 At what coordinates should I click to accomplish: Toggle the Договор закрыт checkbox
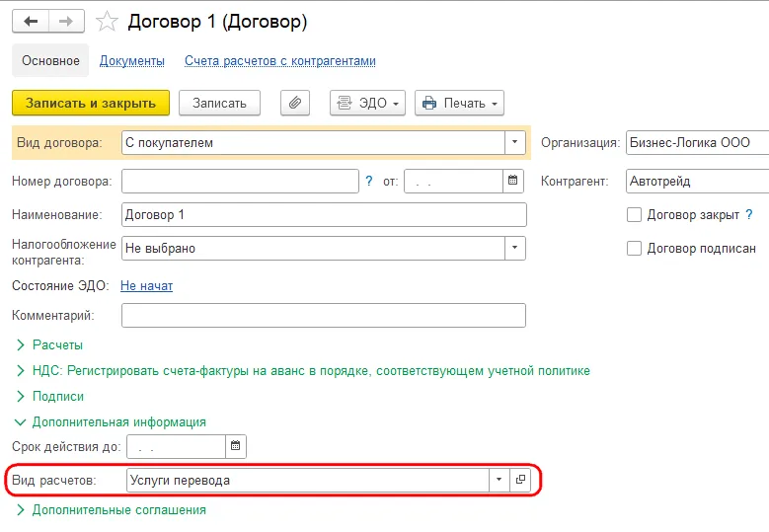[635, 214]
